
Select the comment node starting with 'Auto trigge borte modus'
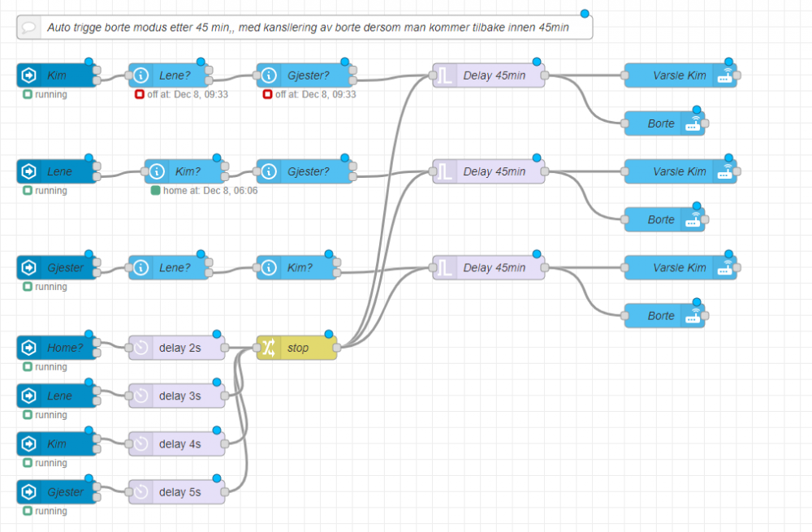(x=307, y=28)
